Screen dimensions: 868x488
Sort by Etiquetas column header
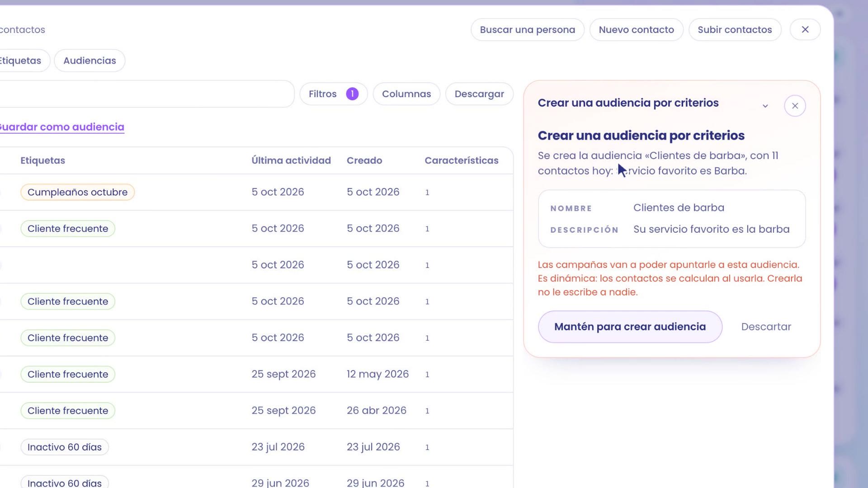tap(42, 160)
